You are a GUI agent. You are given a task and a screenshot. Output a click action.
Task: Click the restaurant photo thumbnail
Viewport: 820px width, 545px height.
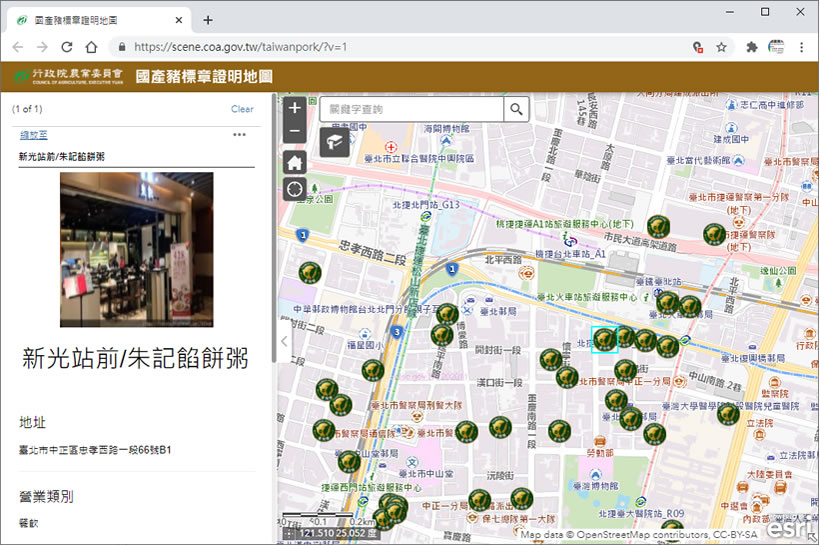(x=136, y=249)
